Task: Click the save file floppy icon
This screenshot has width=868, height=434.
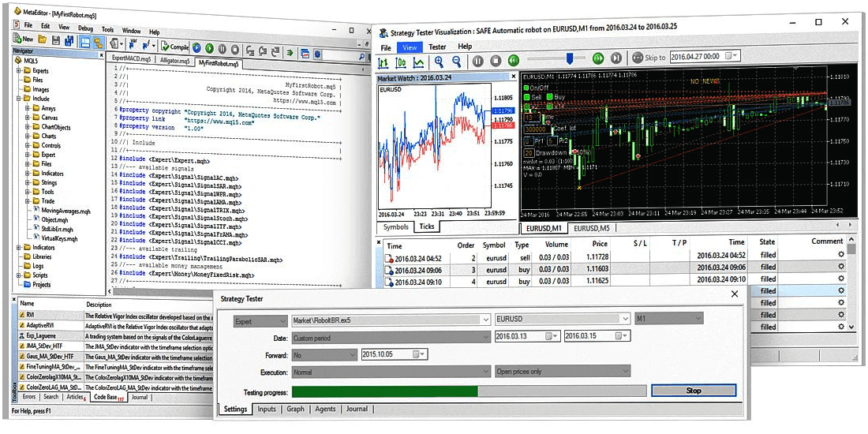Action: click(x=56, y=40)
